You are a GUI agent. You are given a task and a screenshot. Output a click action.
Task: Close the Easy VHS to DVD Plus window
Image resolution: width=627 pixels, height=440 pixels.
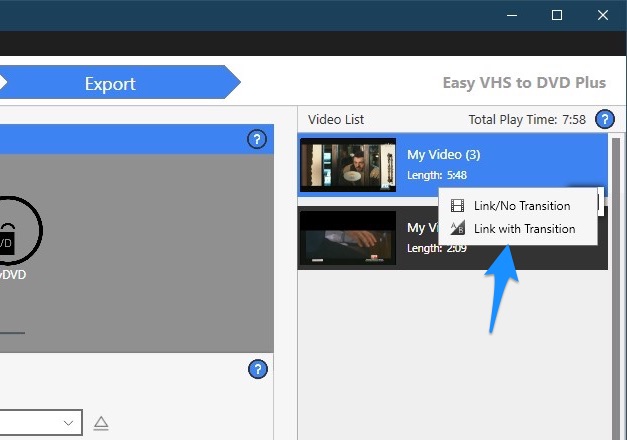click(603, 15)
